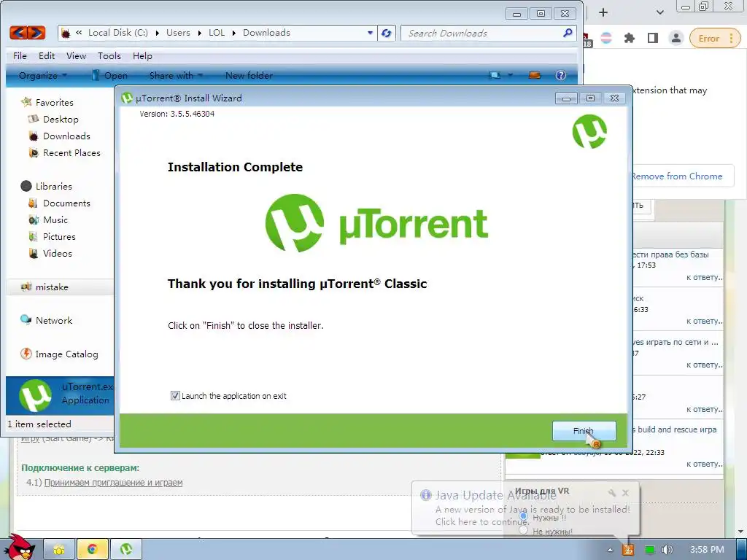Open the Videos library
This screenshot has height=560, width=747.
(x=57, y=253)
